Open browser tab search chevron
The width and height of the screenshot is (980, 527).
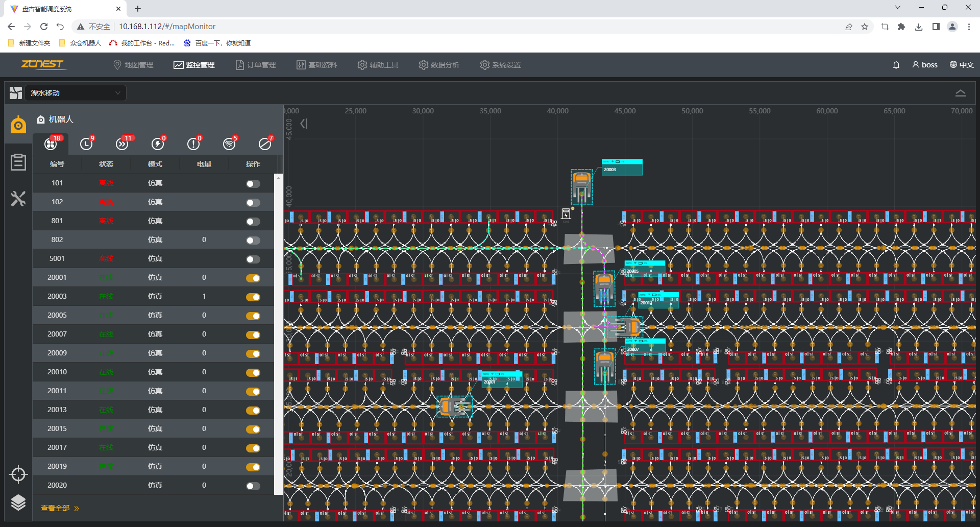click(x=898, y=8)
